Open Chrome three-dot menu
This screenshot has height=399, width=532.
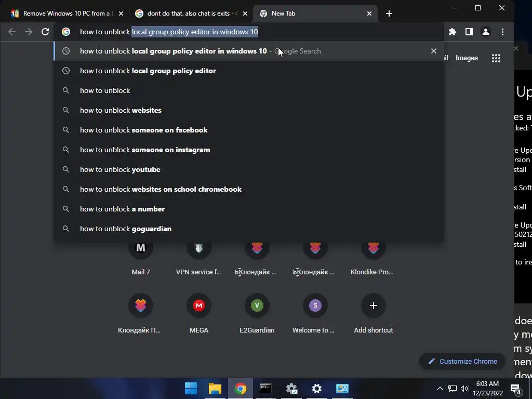502,32
